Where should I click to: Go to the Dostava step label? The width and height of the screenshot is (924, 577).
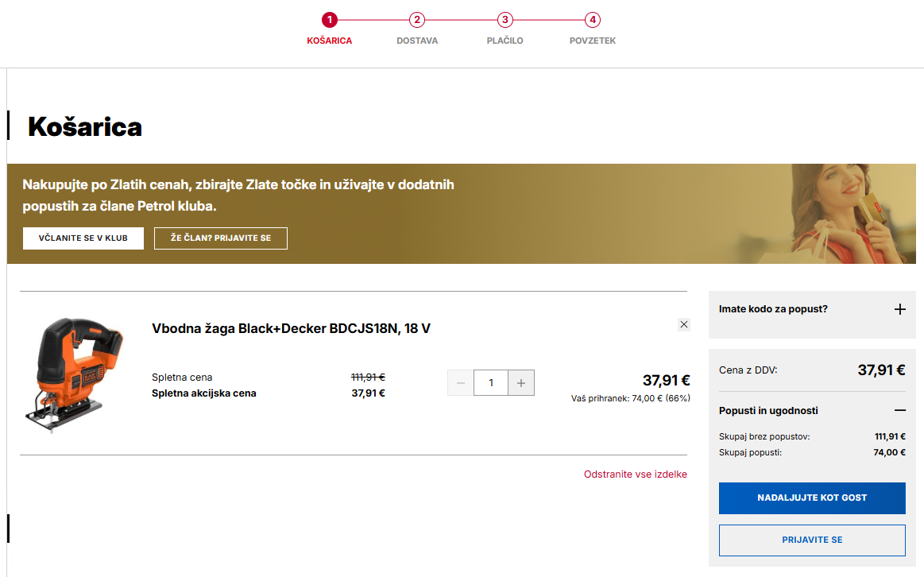(417, 41)
